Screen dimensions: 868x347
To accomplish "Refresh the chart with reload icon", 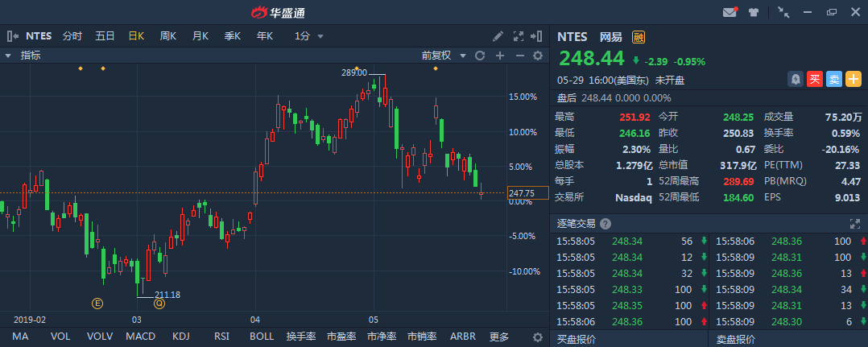I will click(480, 56).
